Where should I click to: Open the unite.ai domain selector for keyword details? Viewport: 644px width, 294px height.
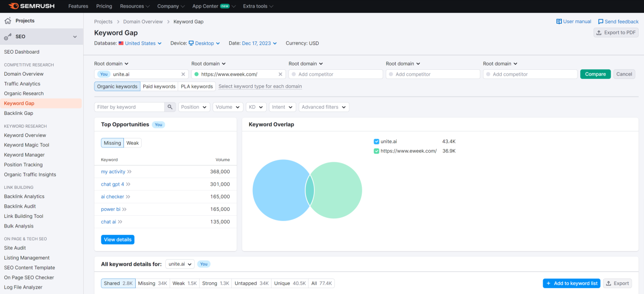180,264
